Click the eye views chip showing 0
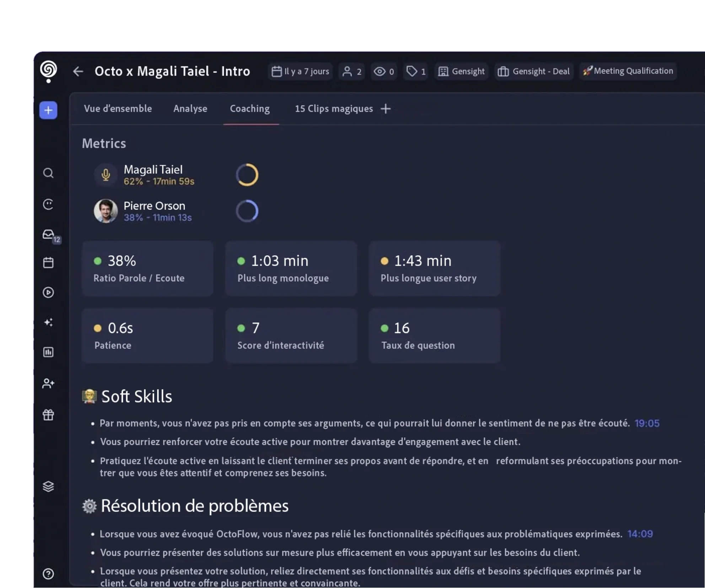This screenshot has height=588, width=705. pos(384,71)
